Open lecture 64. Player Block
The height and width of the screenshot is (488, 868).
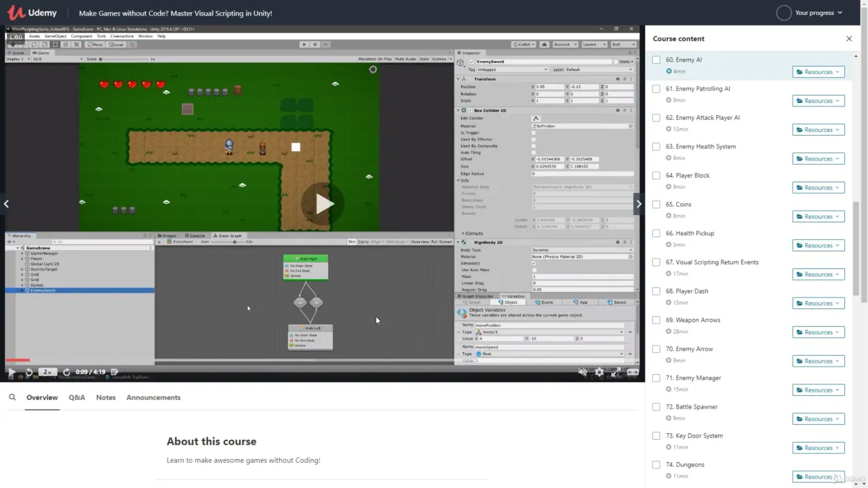pos(688,176)
